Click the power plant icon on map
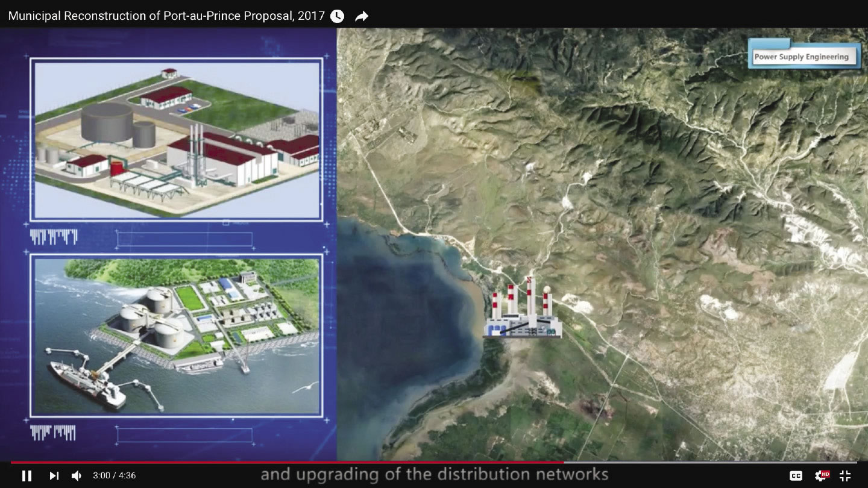 click(523, 308)
